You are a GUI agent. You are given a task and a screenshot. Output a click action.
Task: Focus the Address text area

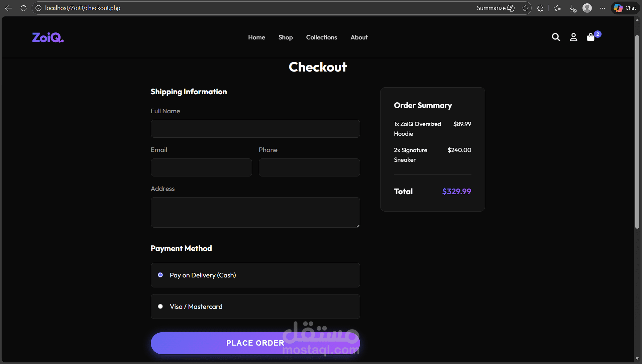pyautogui.click(x=255, y=212)
